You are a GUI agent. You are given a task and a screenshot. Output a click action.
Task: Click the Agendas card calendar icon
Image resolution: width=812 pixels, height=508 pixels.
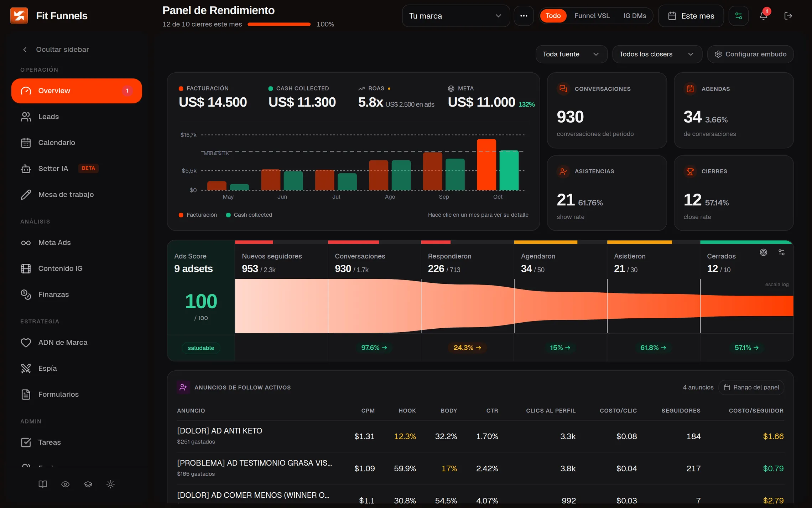tap(690, 89)
